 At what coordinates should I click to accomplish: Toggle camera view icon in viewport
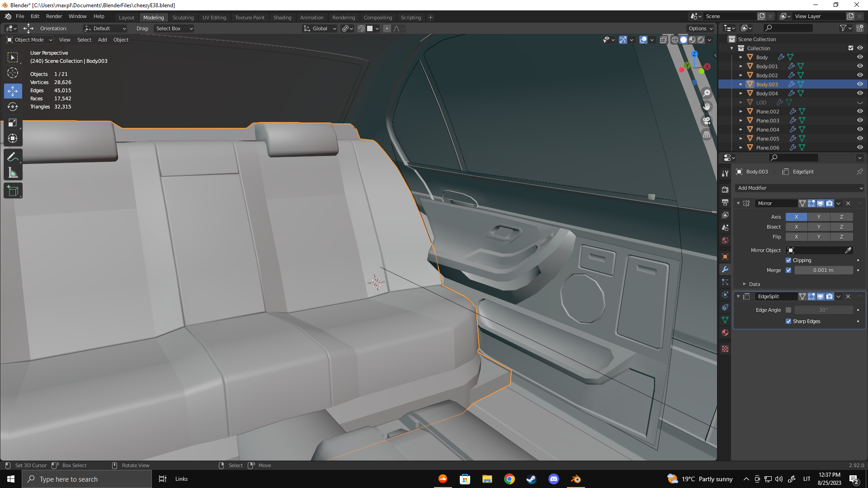pyautogui.click(x=707, y=121)
